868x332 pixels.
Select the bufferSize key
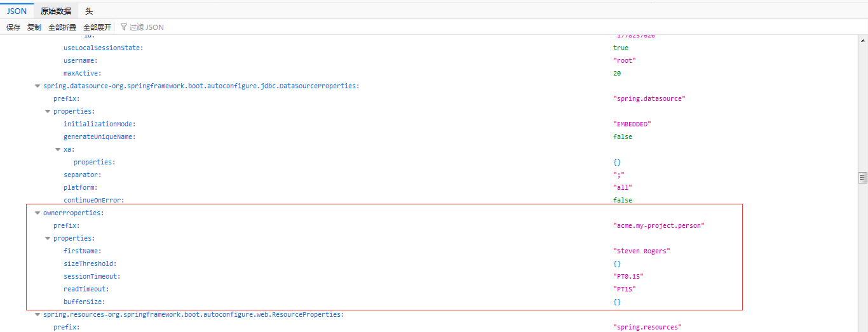[x=84, y=302]
